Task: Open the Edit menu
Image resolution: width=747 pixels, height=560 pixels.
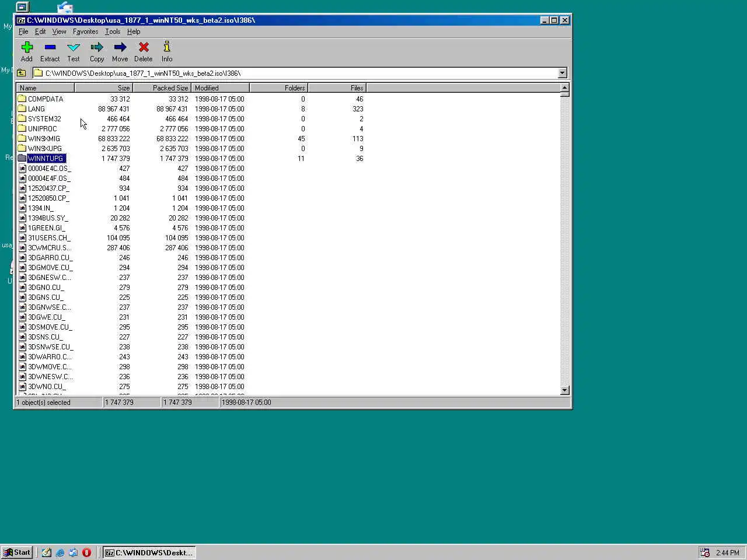Action: click(40, 32)
